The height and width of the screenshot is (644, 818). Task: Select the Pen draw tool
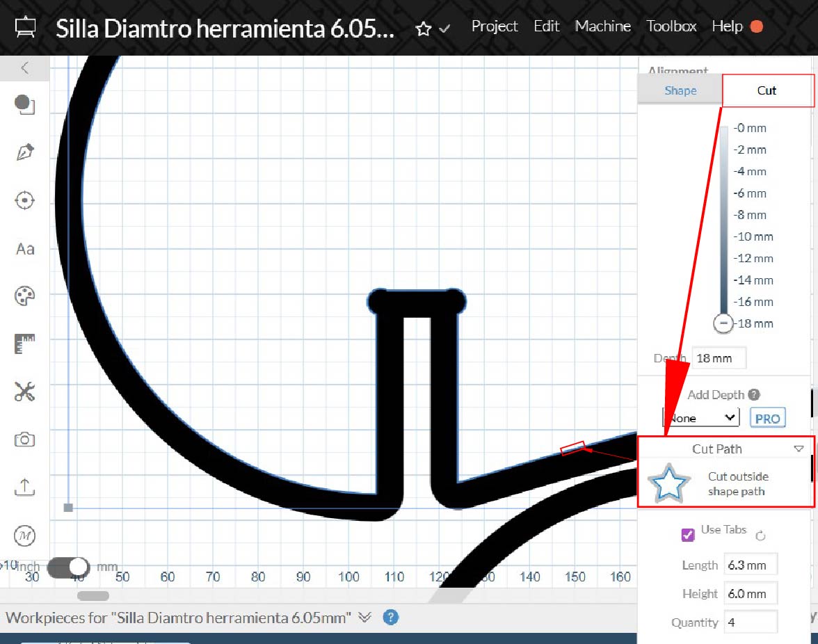[x=25, y=152]
